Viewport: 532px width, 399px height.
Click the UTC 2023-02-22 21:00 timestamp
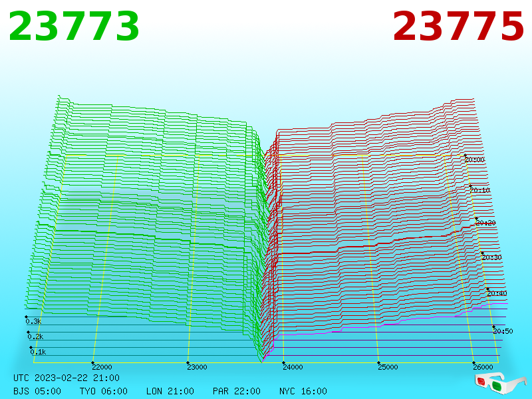tap(66, 378)
